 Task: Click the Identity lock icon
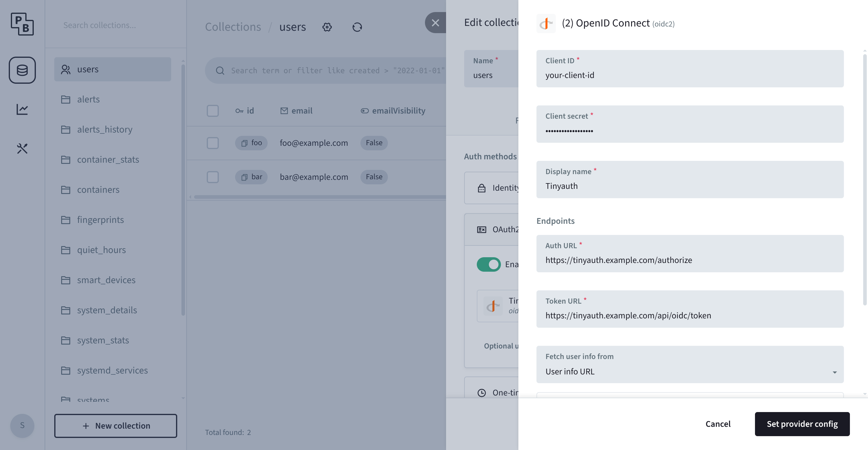(x=482, y=188)
